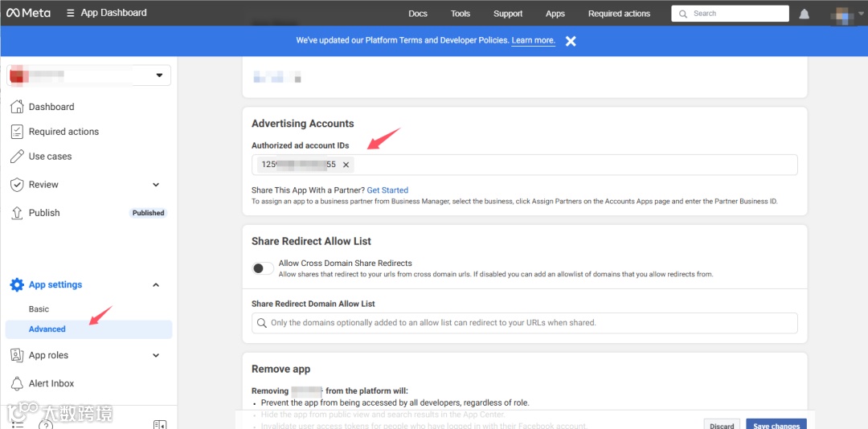This screenshot has height=429, width=868.
Task: Click the Authorized ad account IDs field
Action: point(524,165)
